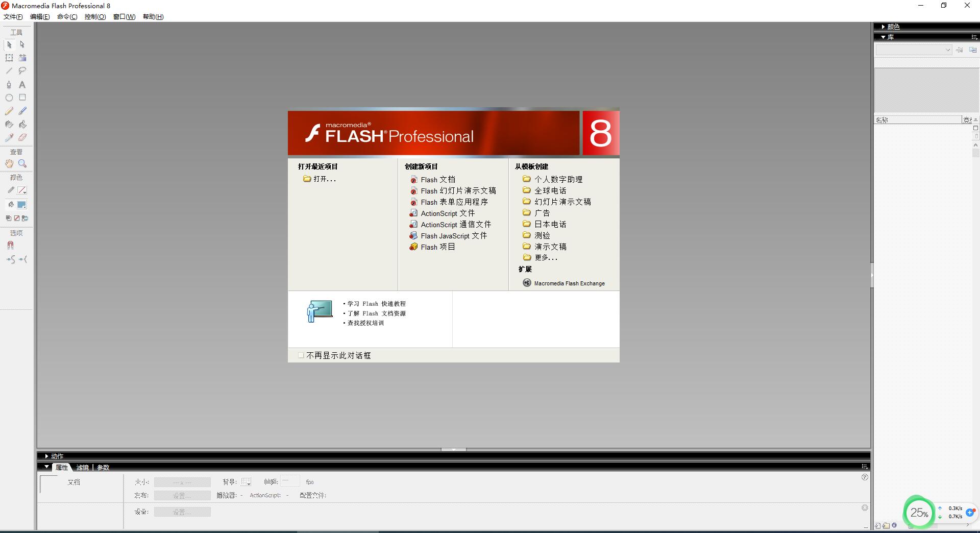Viewport: 980px width, 533px height.
Task: Select the Zoom magnifier tool
Action: pos(22,163)
